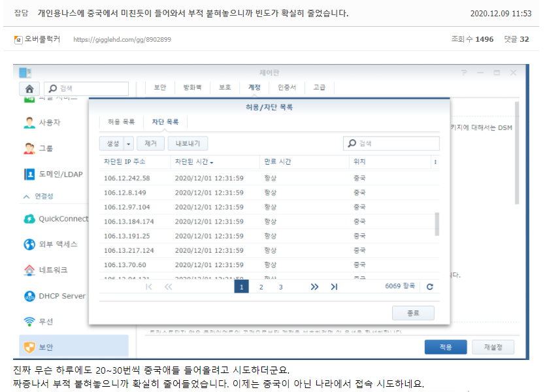Click the block list vertical scrollbar
The image size is (545, 392).
(437, 224)
